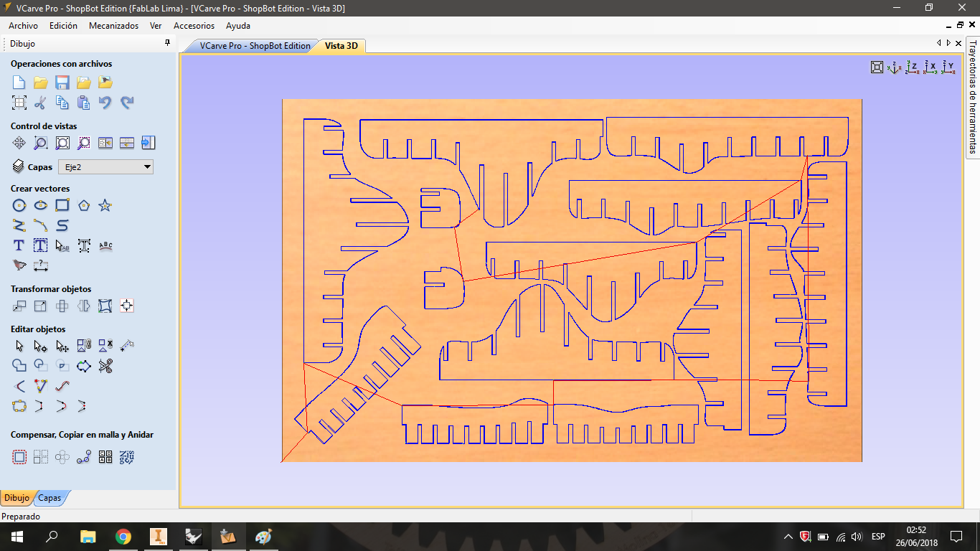The height and width of the screenshot is (551, 980).
Task: Select the Draw Polyline tool
Action: pos(19,225)
